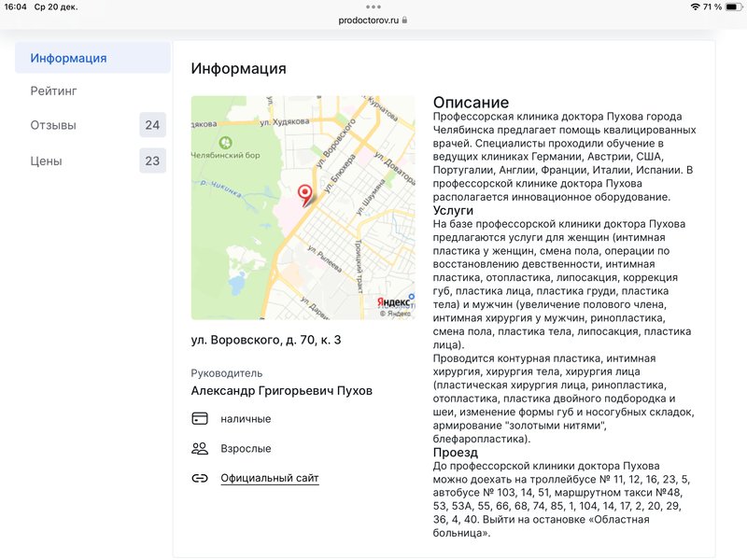
Task: Click the 24 reviews count badge
Action: pyautogui.click(x=152, y=125)
